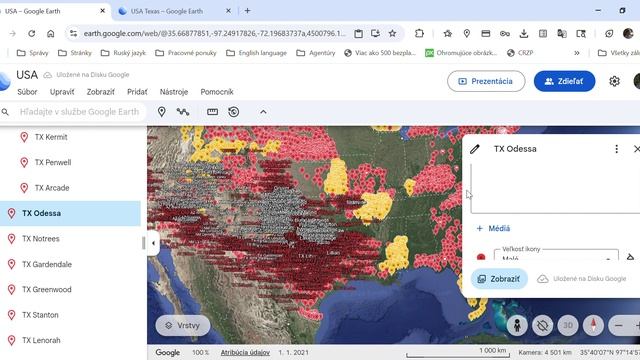Open a new browser tab
The width and height of the screenshot is (640, 360).
pos(247,11)
